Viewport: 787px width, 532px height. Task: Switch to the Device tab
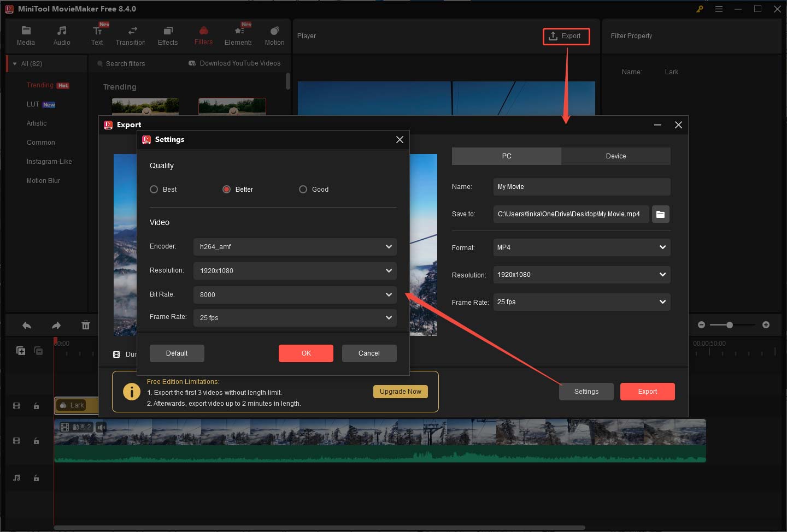click(615, 156)
